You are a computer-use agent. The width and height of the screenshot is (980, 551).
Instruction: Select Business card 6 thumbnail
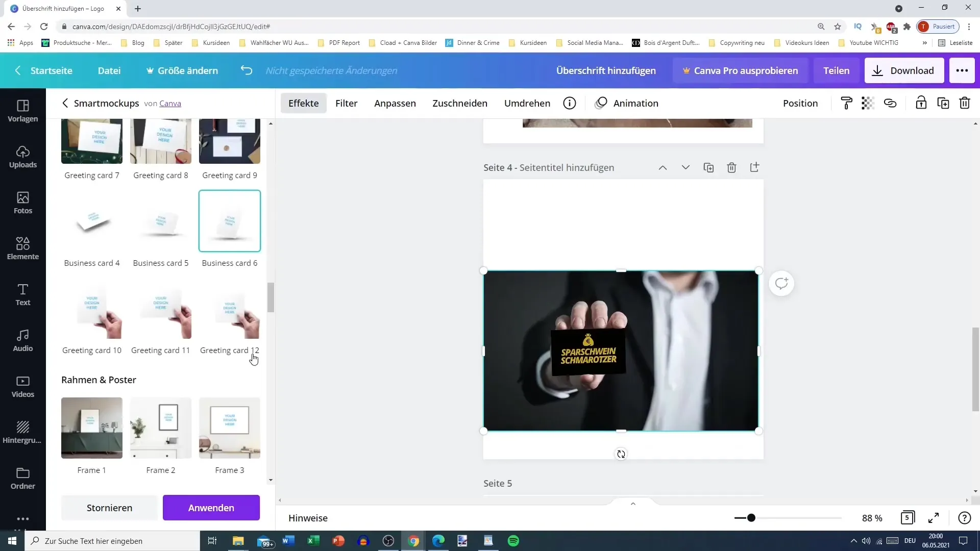pyautogui.click(x=230, y=221)
